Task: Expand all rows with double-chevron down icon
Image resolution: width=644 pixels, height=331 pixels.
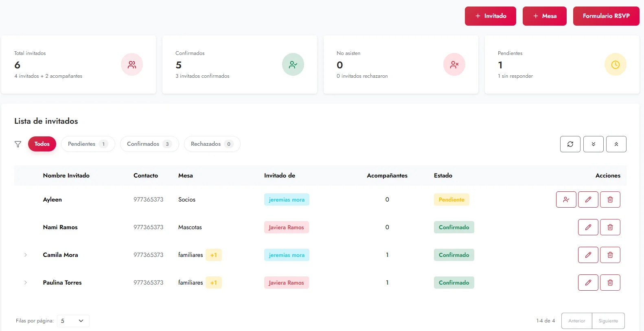Action: point(593,144)
